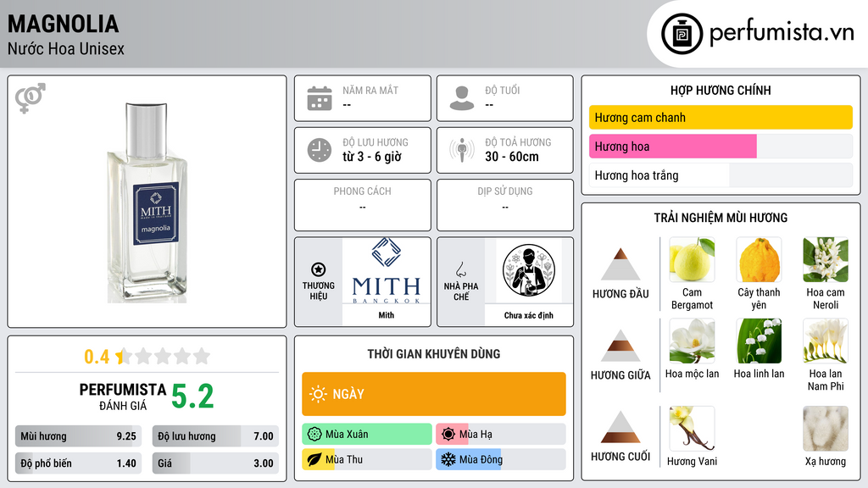Click the orange Ngày recommendation bar
This screenshot has width=868, height=488.
click(x=434, y=394)
